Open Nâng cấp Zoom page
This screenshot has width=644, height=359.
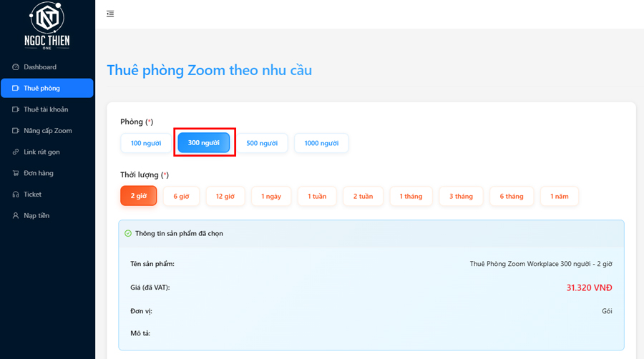47,130
